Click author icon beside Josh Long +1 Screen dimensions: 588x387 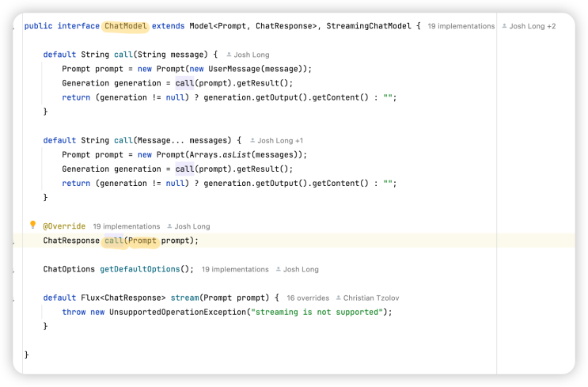coord(252,140)
